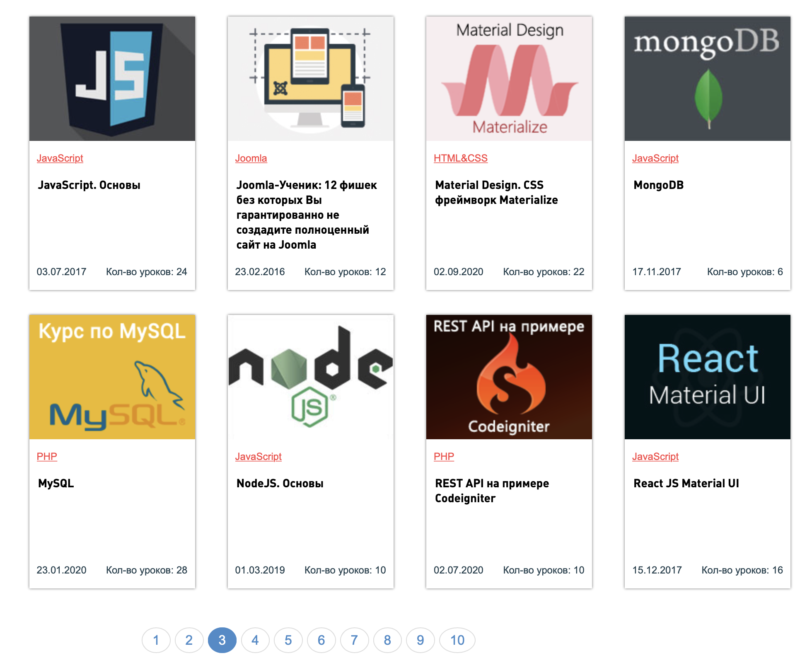Viewport: 812px width, 663px height.
Task: Open the React Material UI thumbnail
Action: tap(708, 377)
